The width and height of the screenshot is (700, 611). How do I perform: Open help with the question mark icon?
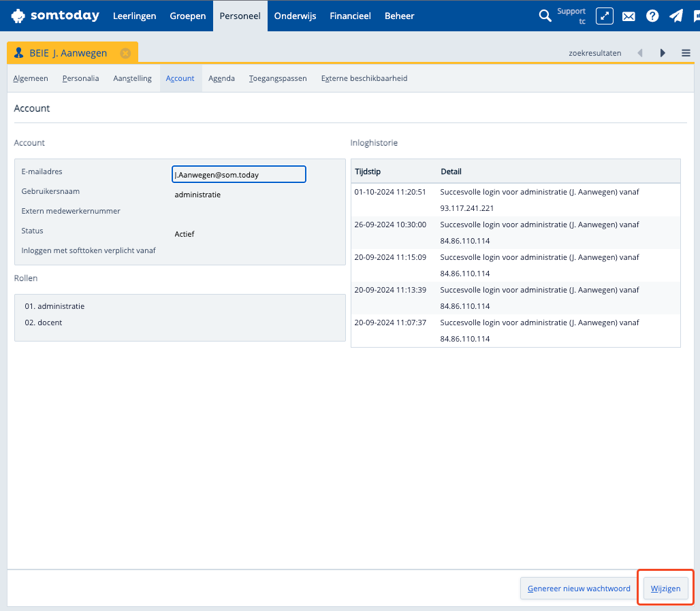tap(652, 16)
